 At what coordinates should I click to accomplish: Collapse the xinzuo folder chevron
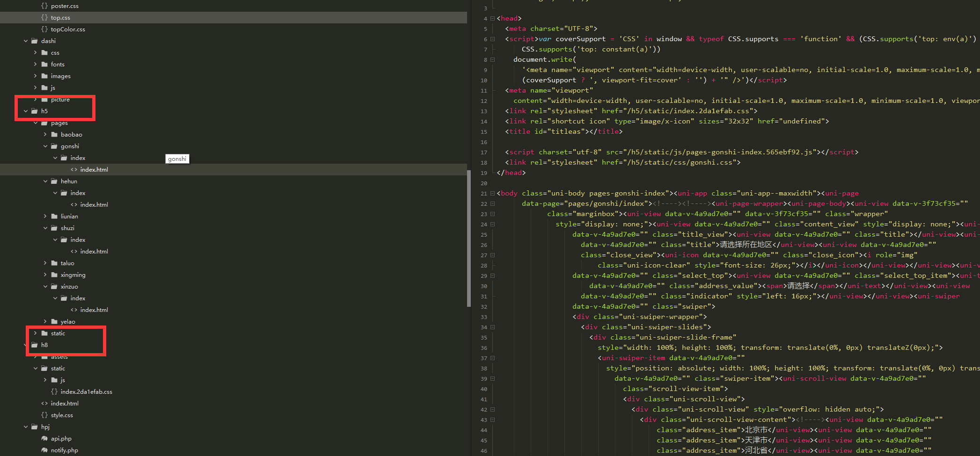coord(45,287)
